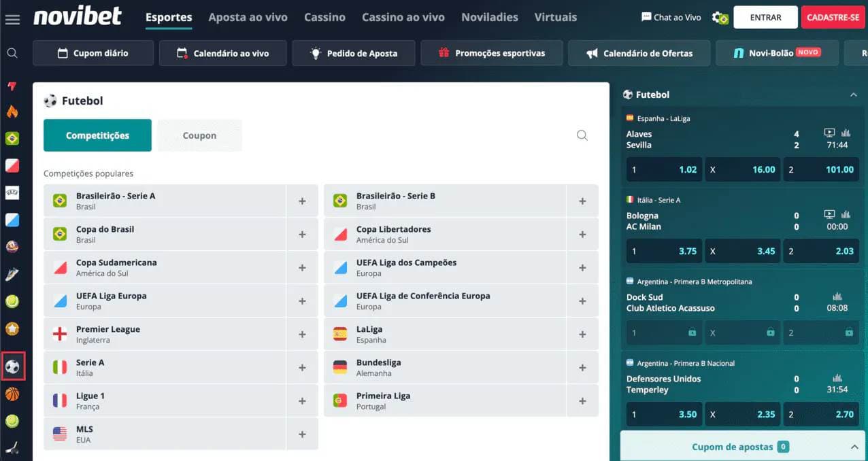Select tennis ball icon below the basketball
The width and height of the screenshot is (868, 461).
click(12, 422)
